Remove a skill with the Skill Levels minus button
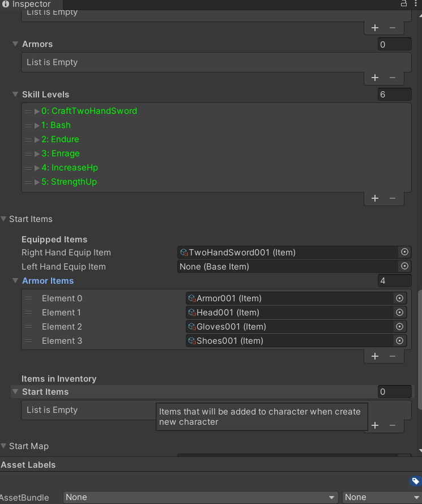 393,198
